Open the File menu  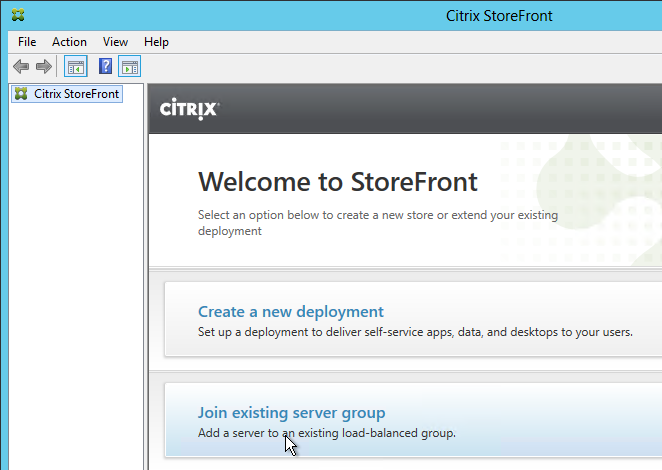pyautogui.click(x=27, y=42)
